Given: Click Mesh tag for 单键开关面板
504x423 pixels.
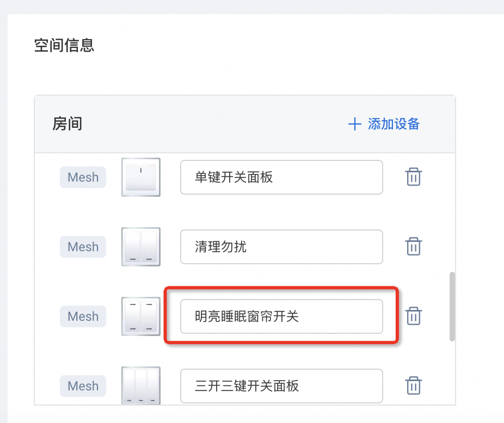Looking at the screenshot, I should (83, 177).
